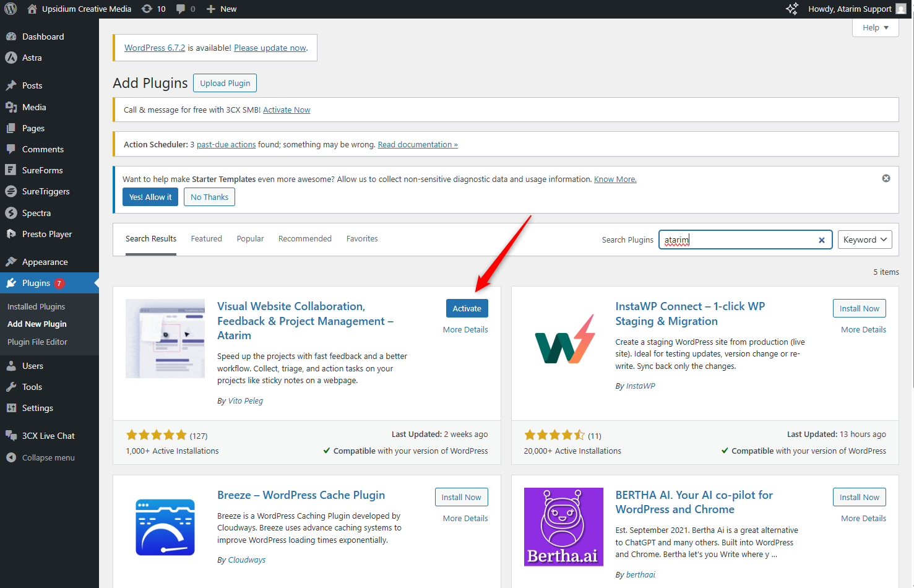This screenshot has width=914, height=588.
Task: Open Add New Plugin submenu item
Action: coord(37,324)
